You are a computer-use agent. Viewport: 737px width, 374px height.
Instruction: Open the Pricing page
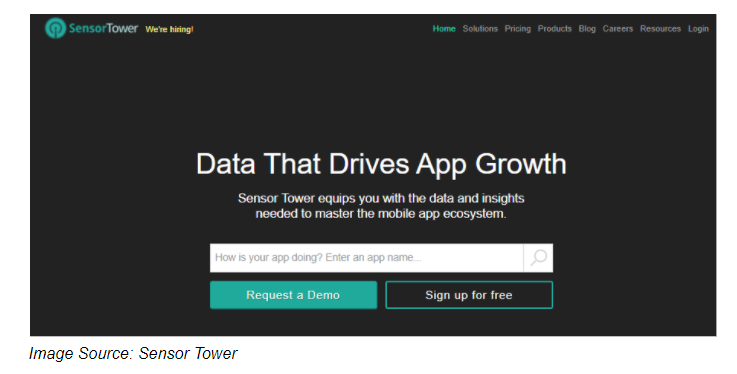click(517, 29)
